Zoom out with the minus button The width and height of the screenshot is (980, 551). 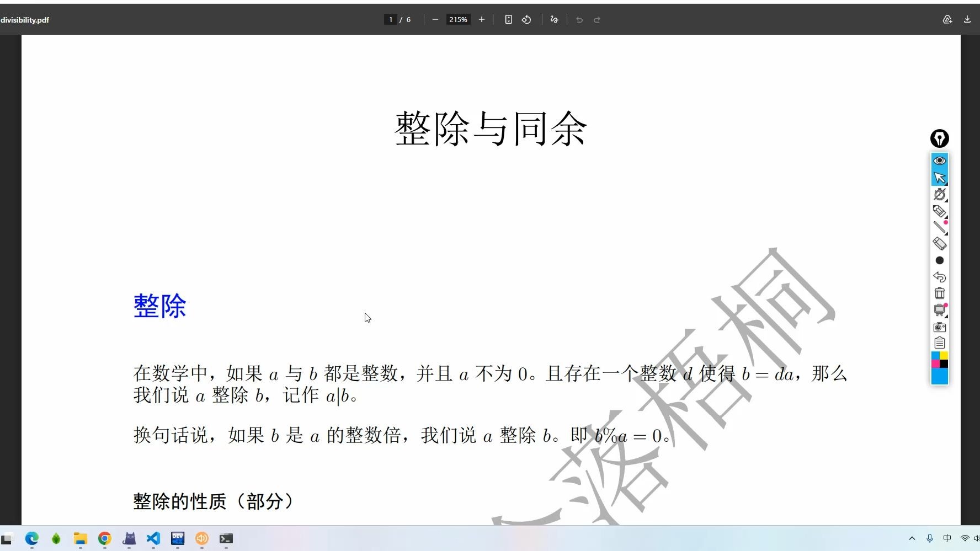coord(435,20)
